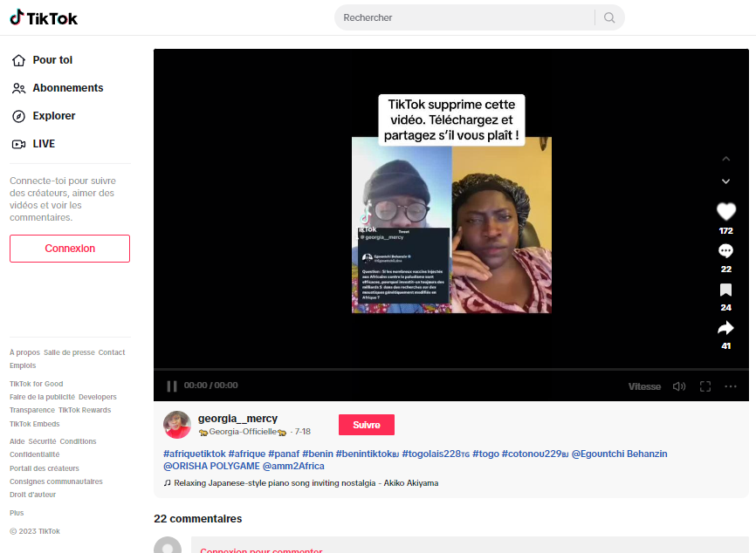This screenshot has height=553, width=756.
Task: Open TikTok Rewards link
Action: click(x=85, y=410)
